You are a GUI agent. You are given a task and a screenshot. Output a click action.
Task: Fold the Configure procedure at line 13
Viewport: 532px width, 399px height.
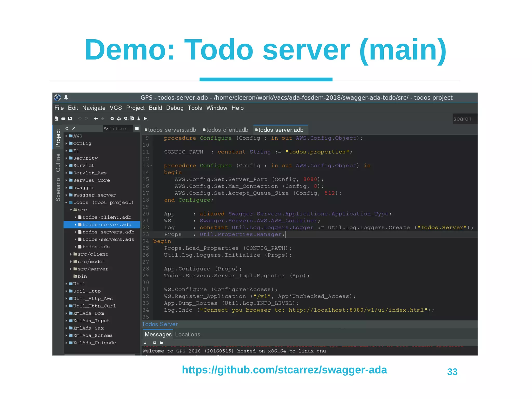[x=151, y=165]
